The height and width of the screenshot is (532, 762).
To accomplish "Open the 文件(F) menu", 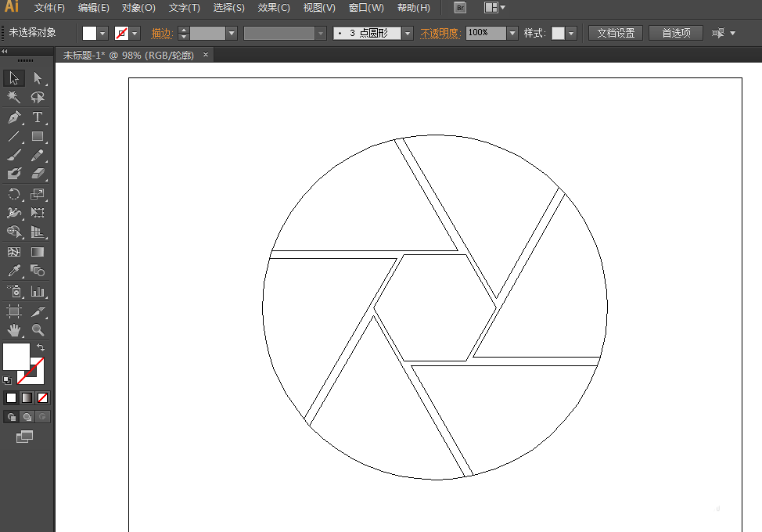I will [49, 8].
